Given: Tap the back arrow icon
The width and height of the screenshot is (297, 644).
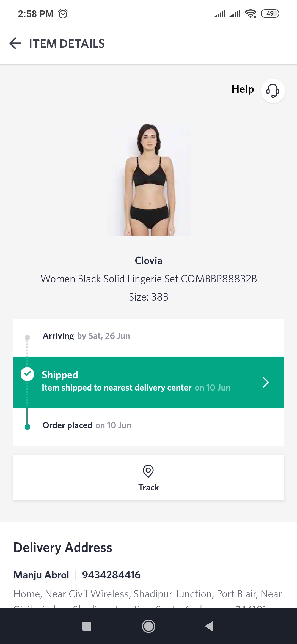Looking at the screenshot, I should pyautogui.click(x=15, y=43).
